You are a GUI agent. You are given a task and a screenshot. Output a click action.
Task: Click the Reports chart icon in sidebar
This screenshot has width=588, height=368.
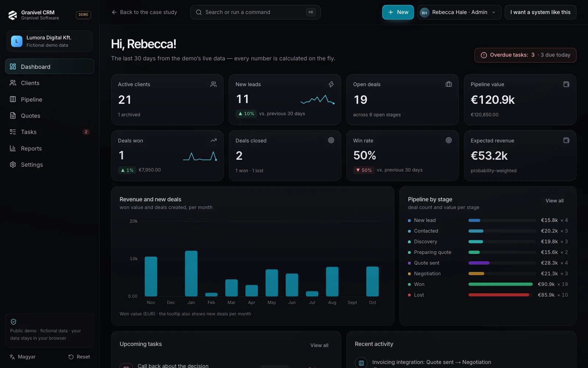coord(13,148)
